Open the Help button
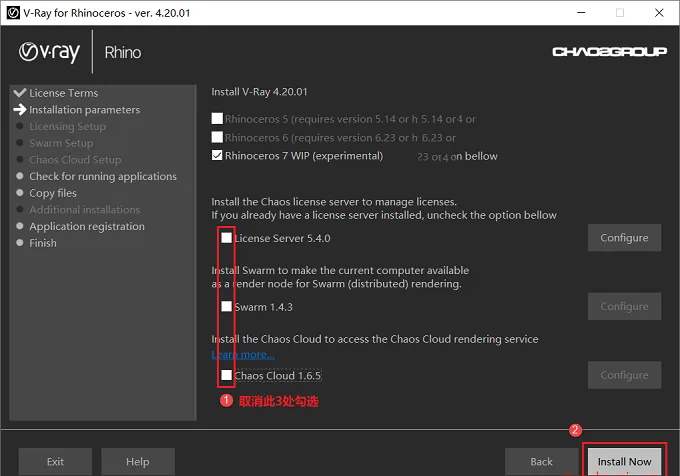Image resolution: width=680 pixels, height=476 pixels. [x=138, y=461]
